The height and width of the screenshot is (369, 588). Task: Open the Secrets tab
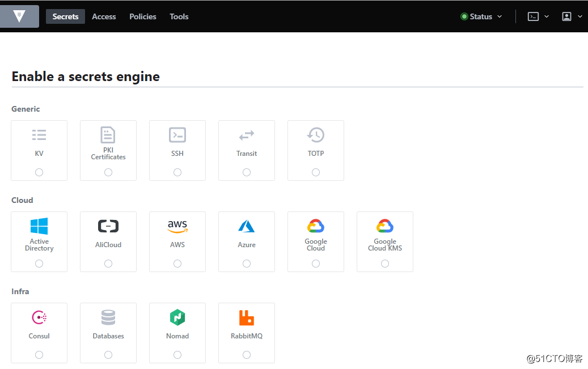coord(65,16)
